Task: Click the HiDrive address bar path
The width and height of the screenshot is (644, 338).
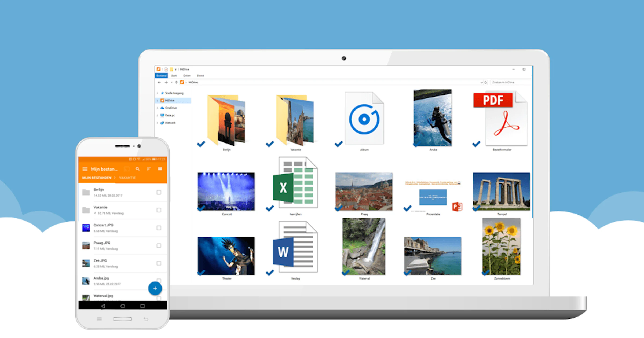Action: click(x=193, y=82)
